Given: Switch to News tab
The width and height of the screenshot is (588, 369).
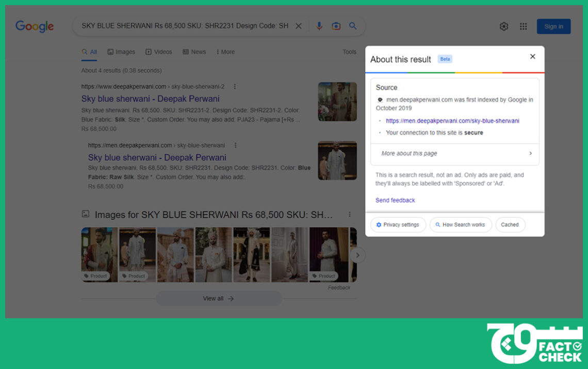Looking at the screenshot, I should pyautogui.click(x=194, y=52).
